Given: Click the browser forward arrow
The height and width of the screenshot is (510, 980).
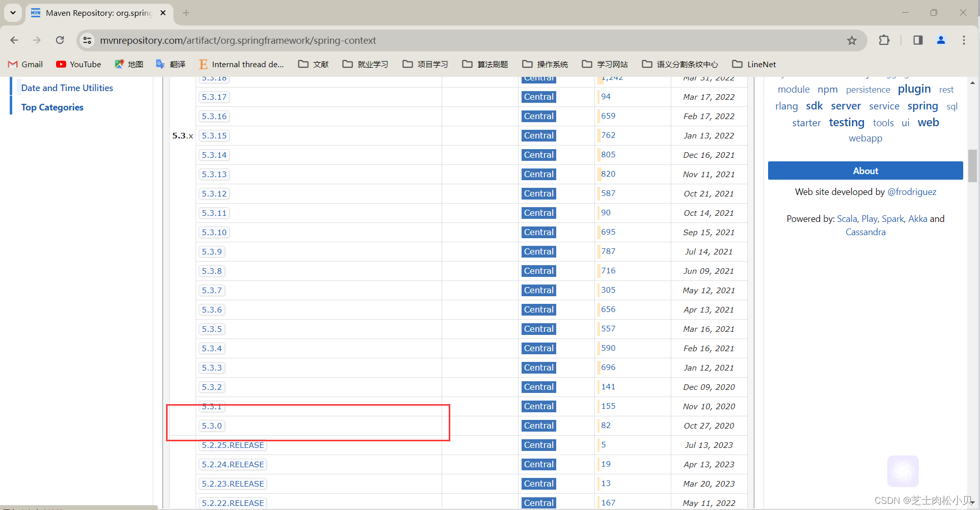Looking at the screenshot, I should click(37, 40).
